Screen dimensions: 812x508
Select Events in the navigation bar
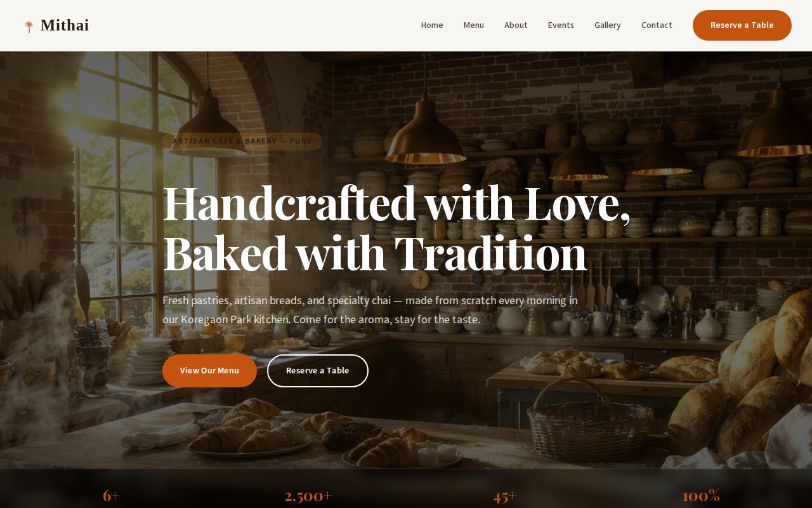[561, 25]
